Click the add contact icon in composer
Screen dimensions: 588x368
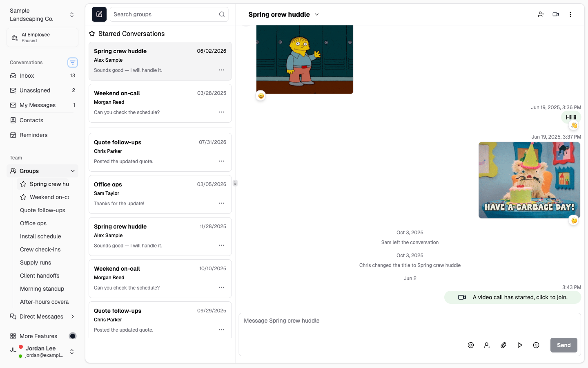tap(487, 345)
